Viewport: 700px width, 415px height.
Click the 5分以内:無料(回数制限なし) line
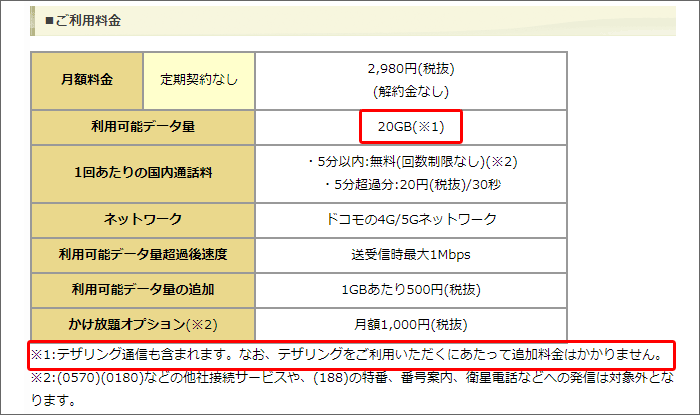point(413,162)
